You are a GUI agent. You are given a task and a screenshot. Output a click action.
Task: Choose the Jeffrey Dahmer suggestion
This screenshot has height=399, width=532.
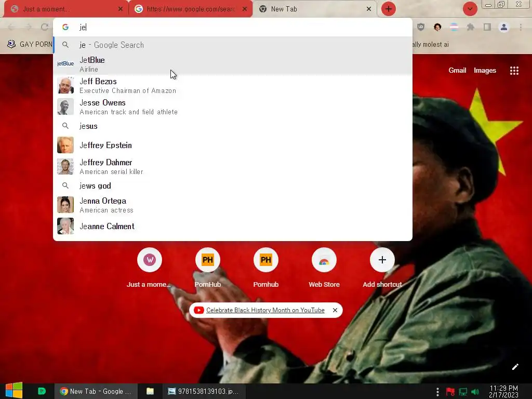coord(233,166)
